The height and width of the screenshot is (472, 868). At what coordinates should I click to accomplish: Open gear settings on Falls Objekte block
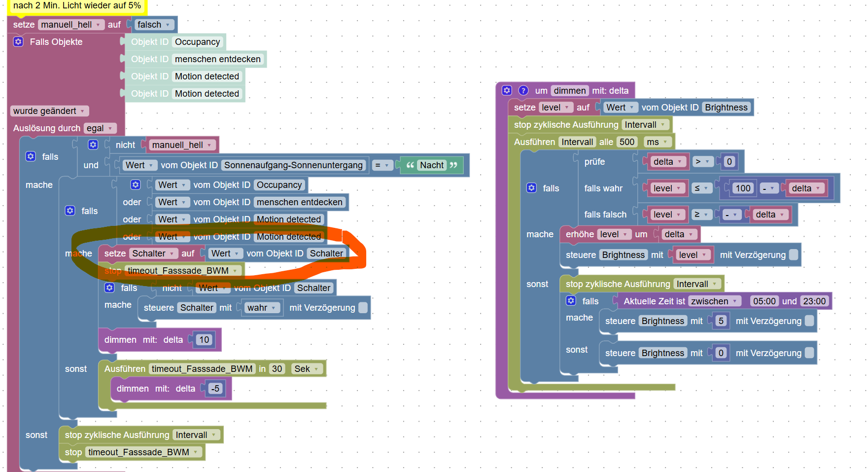click(x=18, y=42)
